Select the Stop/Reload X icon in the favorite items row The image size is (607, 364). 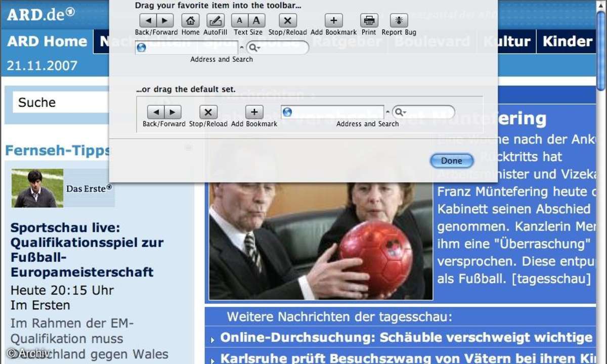(288, 21)
